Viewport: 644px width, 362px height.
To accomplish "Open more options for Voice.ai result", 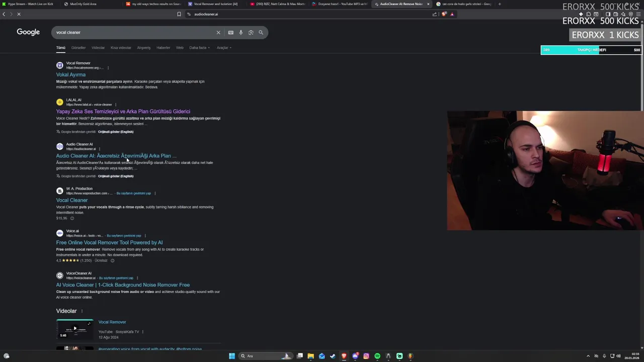I will (145, 236).
